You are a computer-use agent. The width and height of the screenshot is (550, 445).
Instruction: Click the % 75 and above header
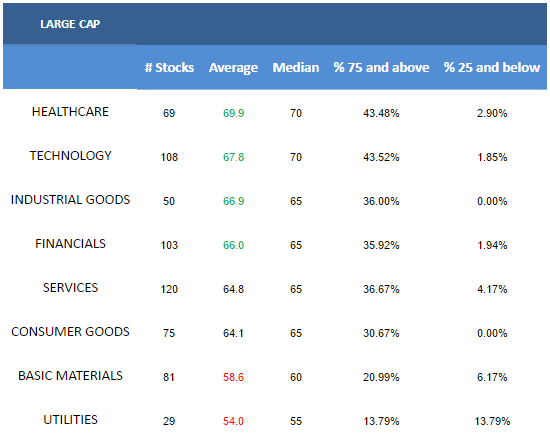(x=381, y=67)
